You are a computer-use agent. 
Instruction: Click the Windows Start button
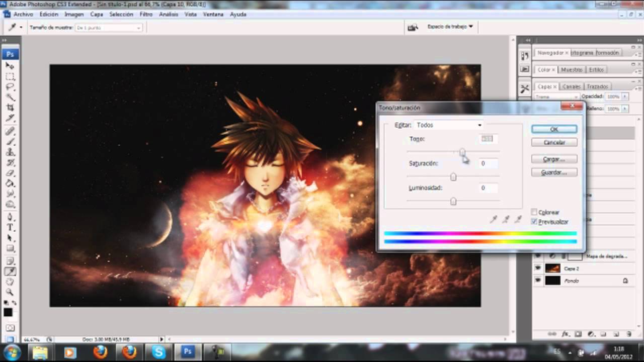point(12,352)
